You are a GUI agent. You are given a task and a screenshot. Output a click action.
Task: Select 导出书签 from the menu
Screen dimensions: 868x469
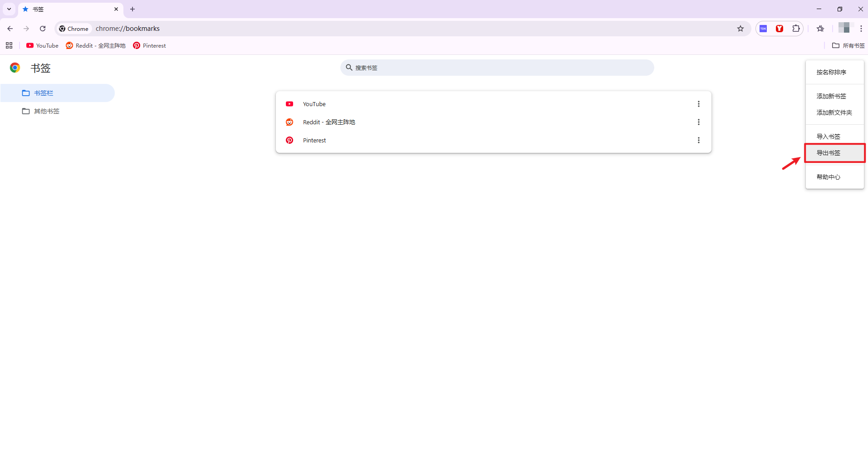click(x=829, y=153)
